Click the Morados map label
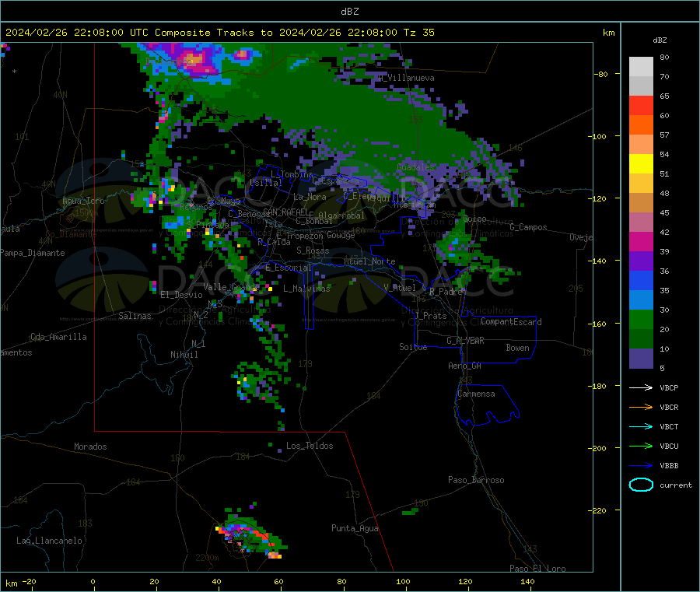This screenshot has height=592, width=700. click(90, 447)
